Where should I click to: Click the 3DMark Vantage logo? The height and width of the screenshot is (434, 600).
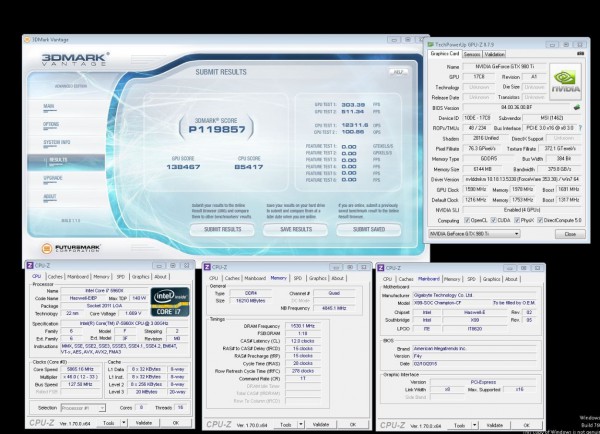tap(75, 59)
